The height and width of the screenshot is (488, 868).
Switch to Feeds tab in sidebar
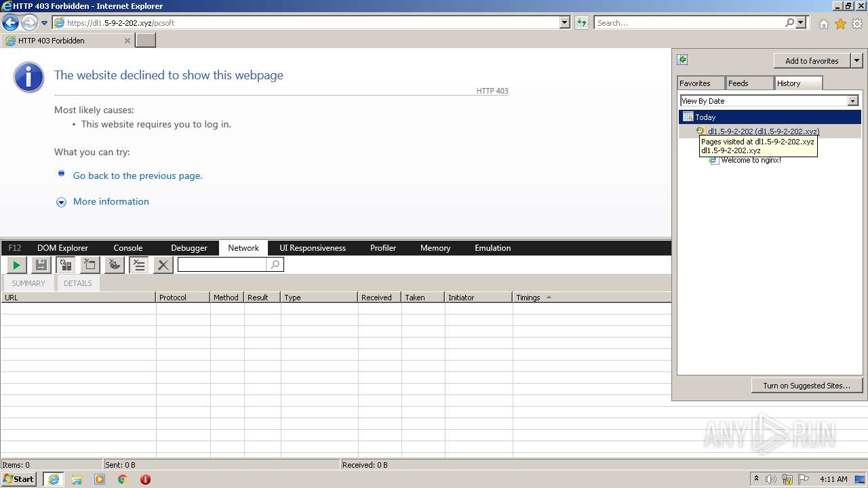point(749,83)
